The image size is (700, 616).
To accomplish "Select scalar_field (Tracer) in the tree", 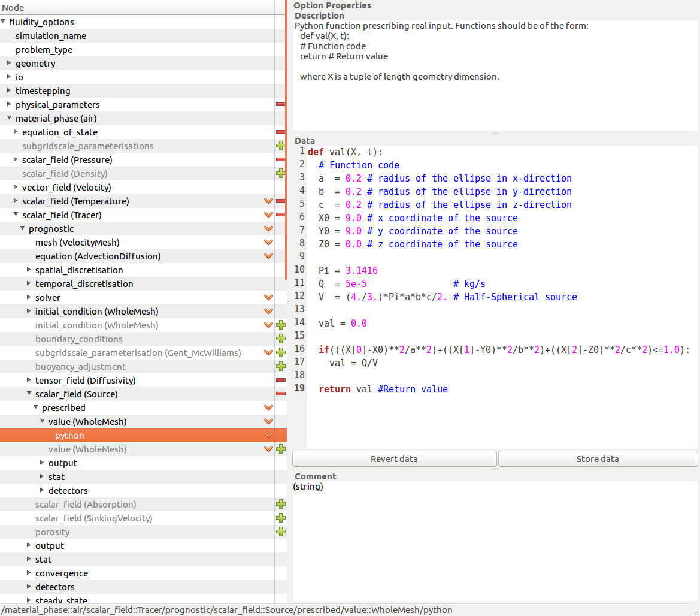I will pyautogui.click(x=62, y=215).
